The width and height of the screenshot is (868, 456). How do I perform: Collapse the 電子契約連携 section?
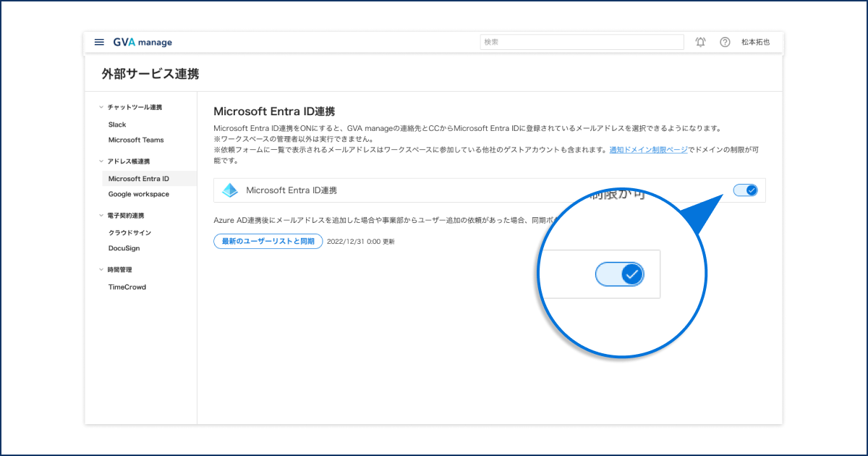pos(121,216)
